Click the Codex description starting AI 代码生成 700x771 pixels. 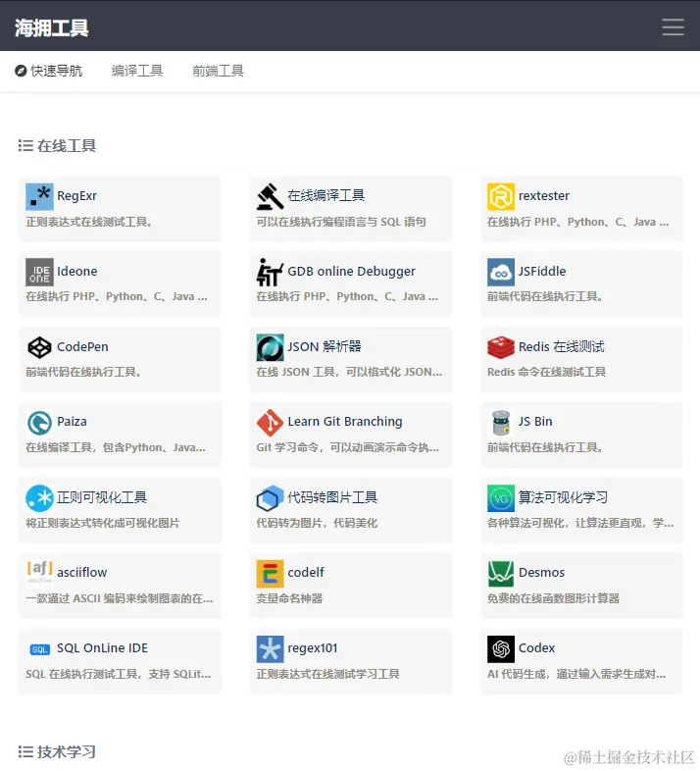pos(576,674)
